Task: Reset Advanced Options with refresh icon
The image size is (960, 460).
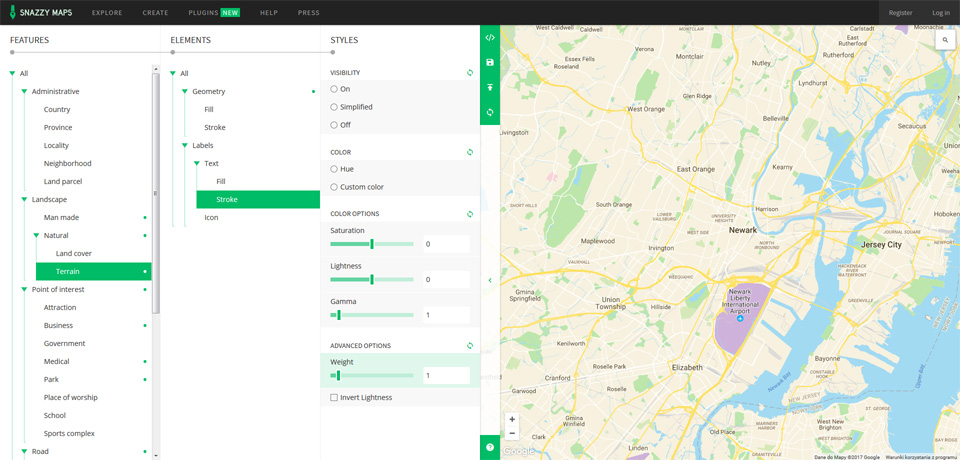Action: (470, 346)
